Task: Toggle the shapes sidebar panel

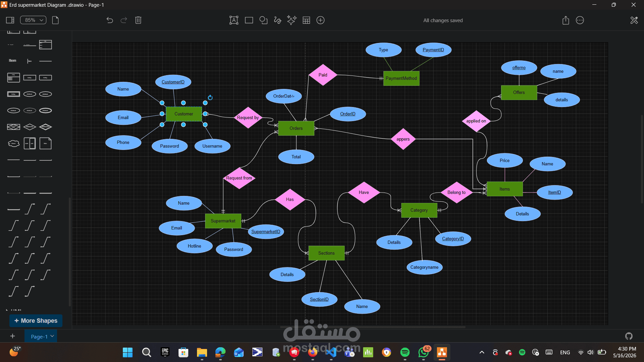Action: pyautogui.click(x=10, y=20)
